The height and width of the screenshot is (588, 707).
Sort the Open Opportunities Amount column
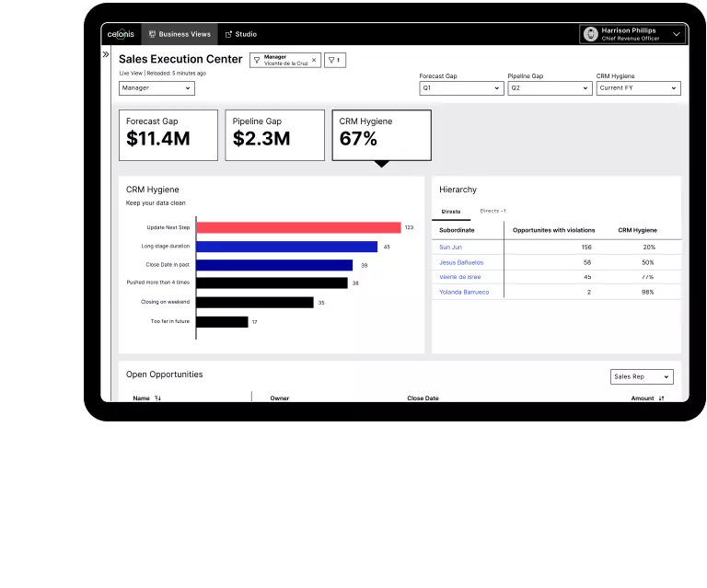point(662,398)
